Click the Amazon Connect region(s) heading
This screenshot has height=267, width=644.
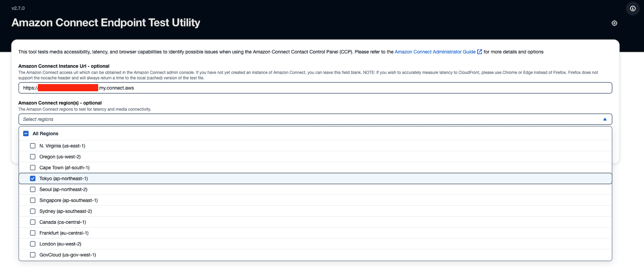60,103
